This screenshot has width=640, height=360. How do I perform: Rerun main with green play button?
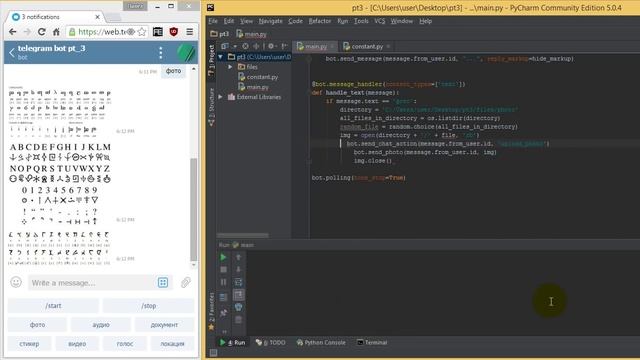(x=223, y=257)
